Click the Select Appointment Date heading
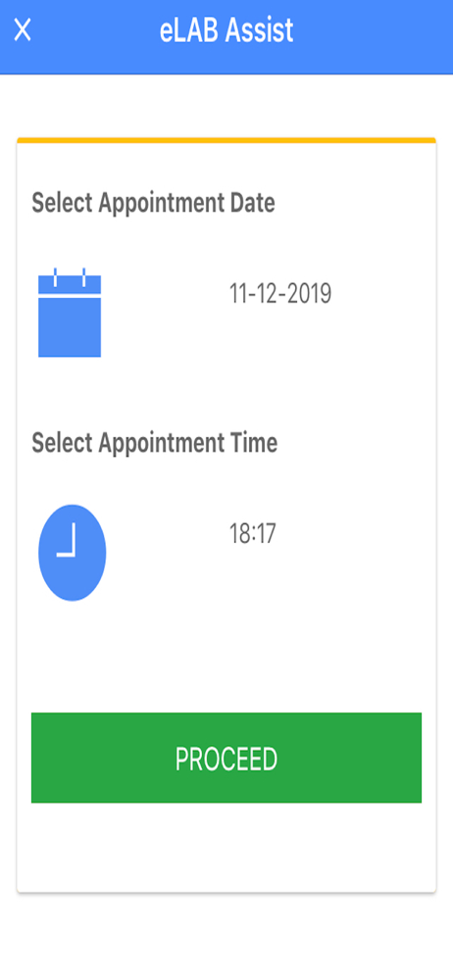Screen dimensions: 453x980 click(153, 203)
